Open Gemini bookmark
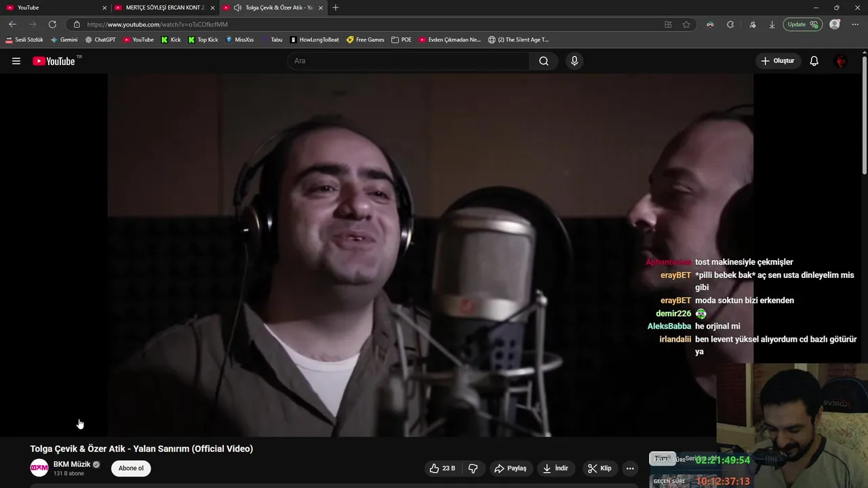This screenshot has width=868, height=488. [x=64, y=40]
